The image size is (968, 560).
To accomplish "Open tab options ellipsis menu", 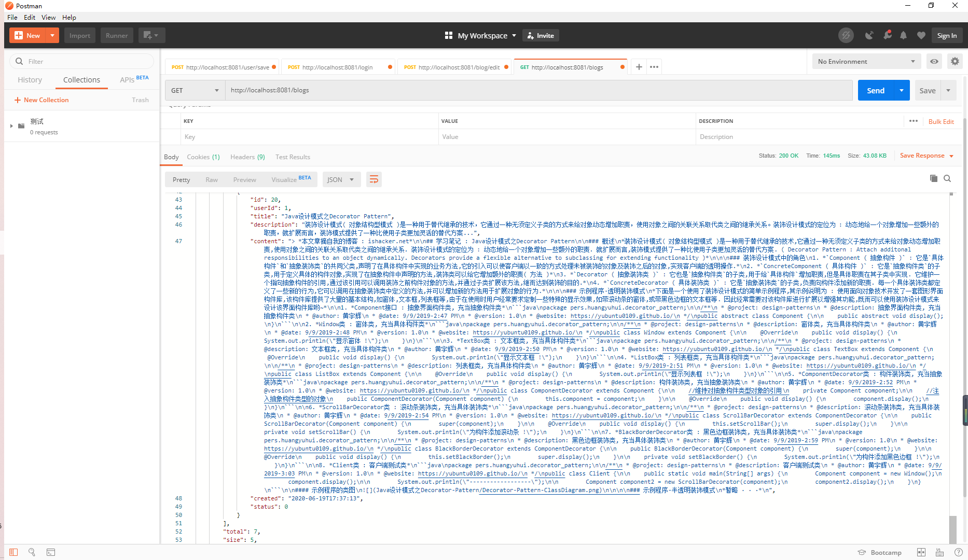I will coord(654,67).
